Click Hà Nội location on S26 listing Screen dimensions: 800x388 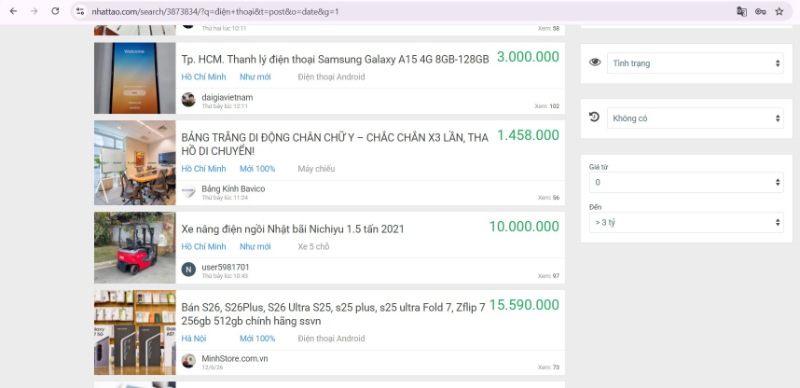(194, 338)
